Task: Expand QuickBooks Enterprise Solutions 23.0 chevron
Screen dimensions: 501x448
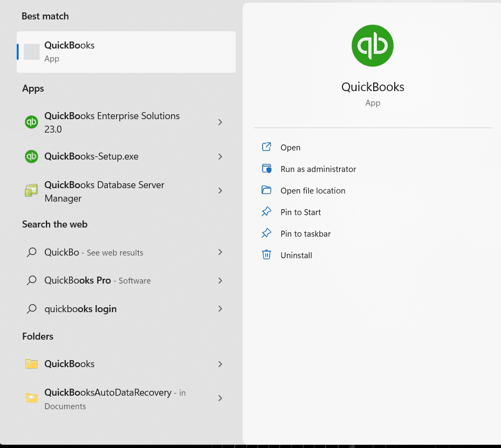Action: click(220, 122)
